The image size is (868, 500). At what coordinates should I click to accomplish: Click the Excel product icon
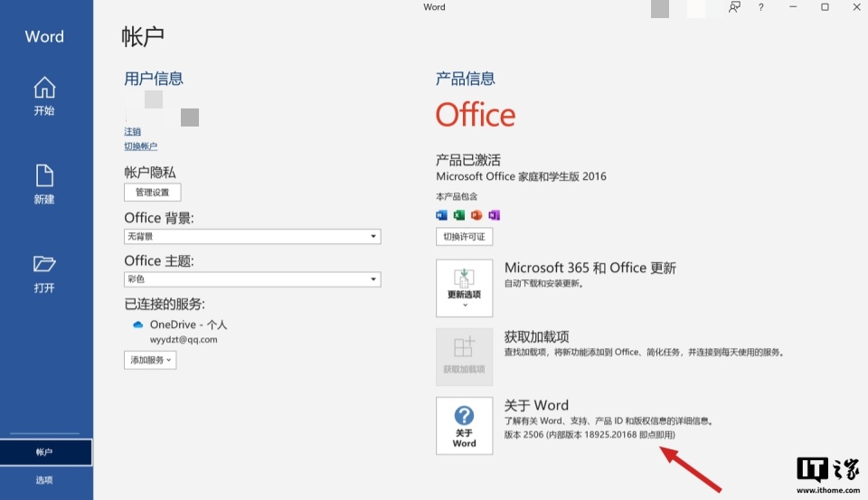point(459,215)
